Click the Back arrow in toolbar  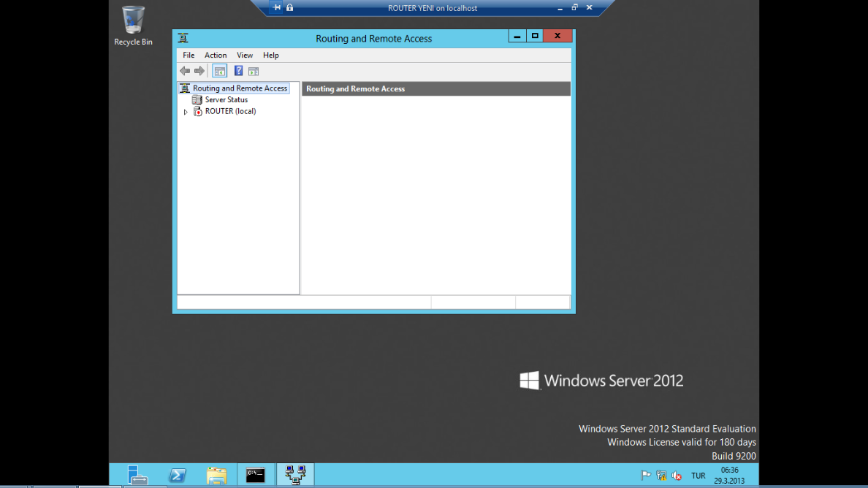(185, 71)
